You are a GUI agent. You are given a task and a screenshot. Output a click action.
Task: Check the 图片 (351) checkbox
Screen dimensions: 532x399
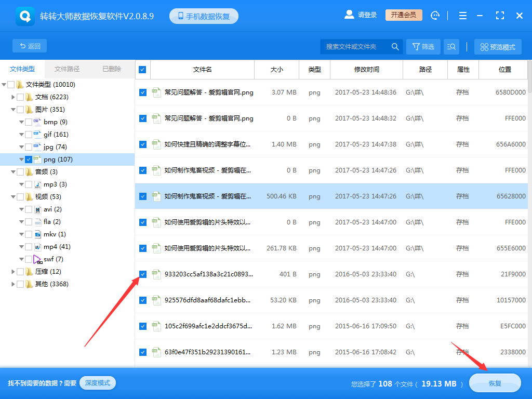(20, 110)
